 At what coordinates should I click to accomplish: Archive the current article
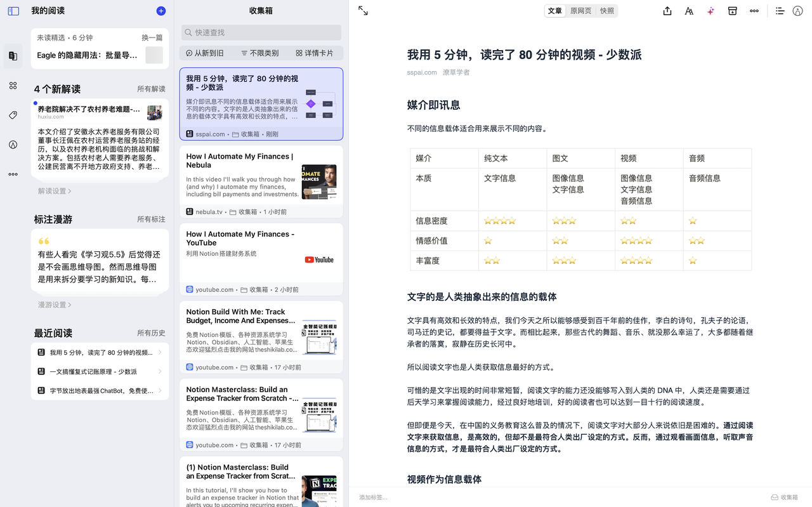[x=732, y=11]
